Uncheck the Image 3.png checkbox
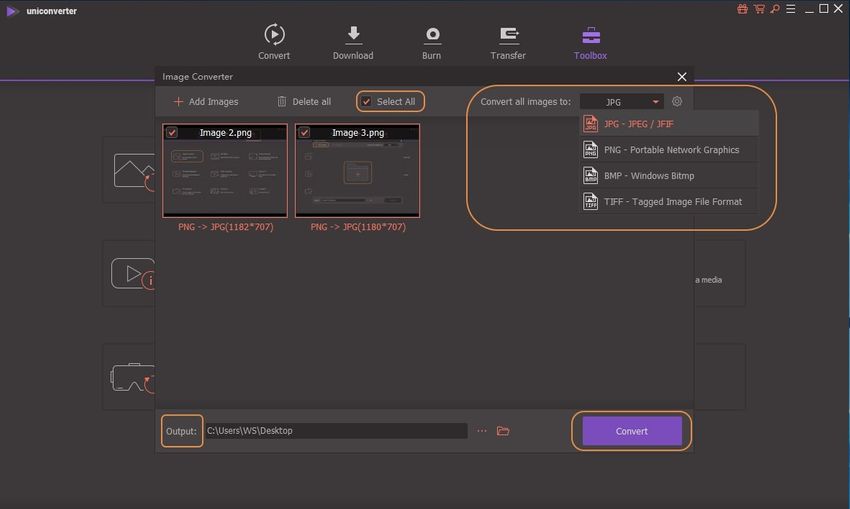850x509 pixels. click(x=304, y=132)
